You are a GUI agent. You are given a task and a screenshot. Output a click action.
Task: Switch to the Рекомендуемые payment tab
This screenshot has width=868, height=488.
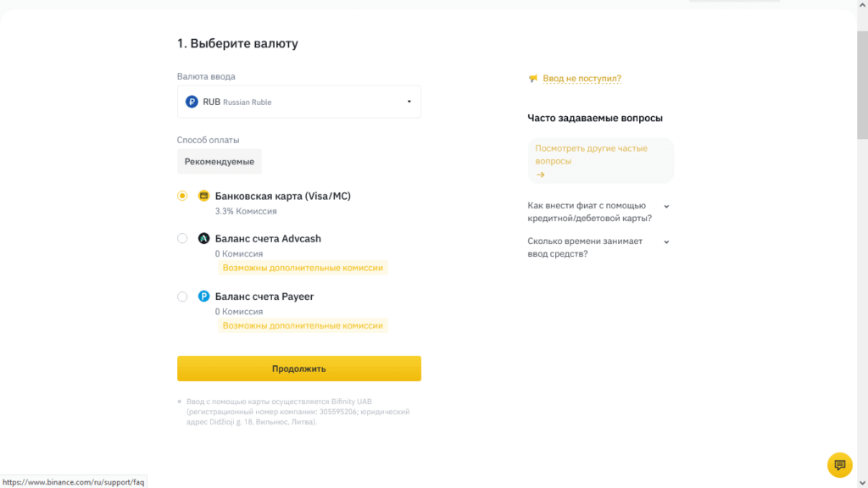point(219,161)
